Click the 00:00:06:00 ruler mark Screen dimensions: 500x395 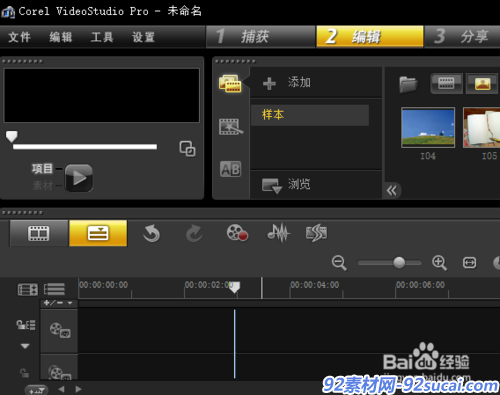[420, 285]
